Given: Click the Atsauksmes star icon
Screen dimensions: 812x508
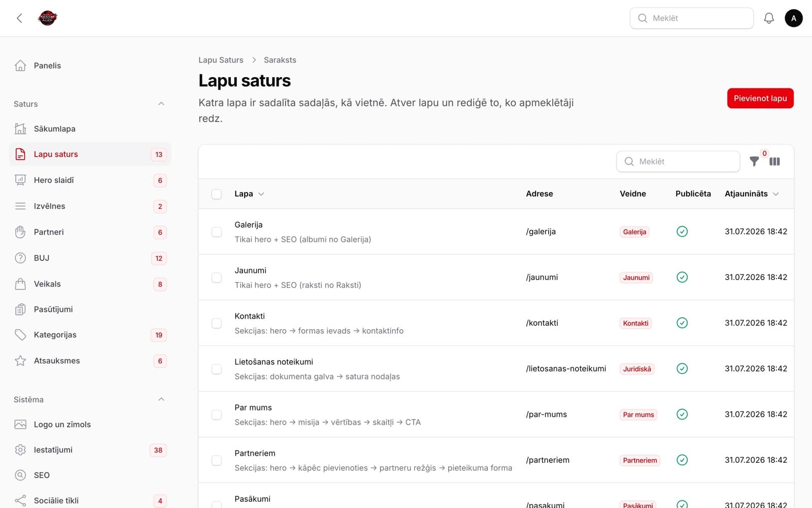Looking at the screenshot, I should pos(20,361).
